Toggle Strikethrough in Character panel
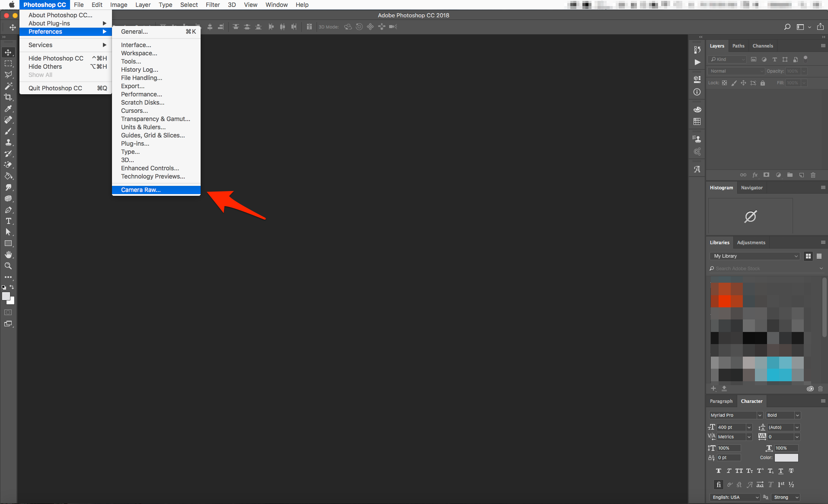828x504 pixels. [x=791, y=471]
